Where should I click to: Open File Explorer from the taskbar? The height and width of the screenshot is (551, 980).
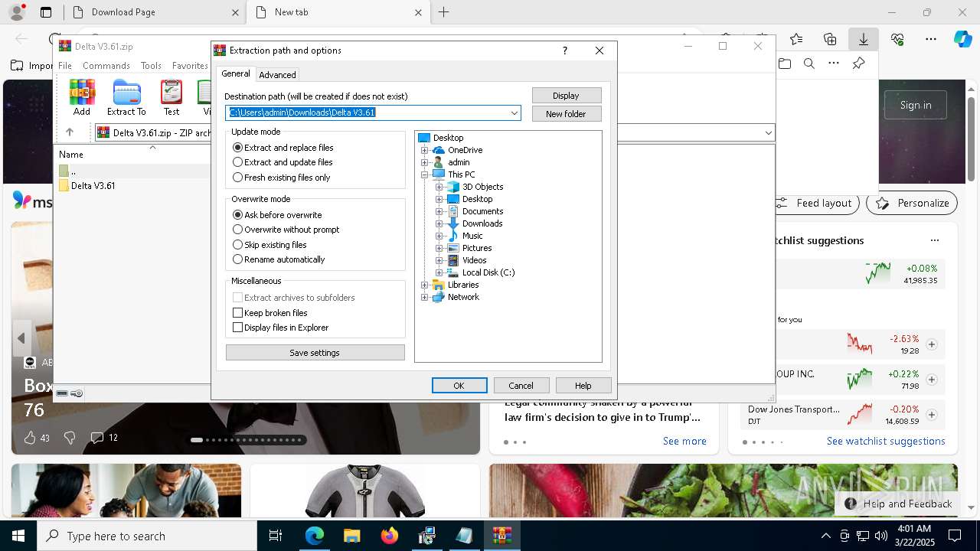[352, 536]
